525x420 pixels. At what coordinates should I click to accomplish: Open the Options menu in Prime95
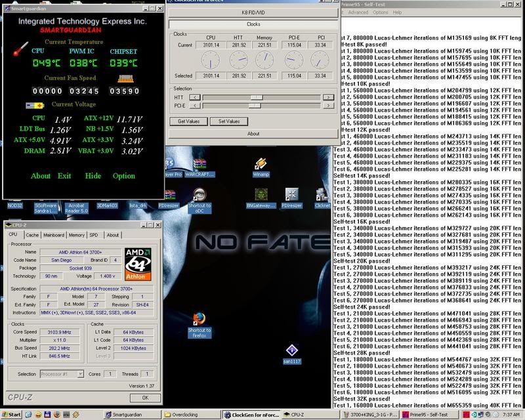pyautogui.click(x=381, y=12)
